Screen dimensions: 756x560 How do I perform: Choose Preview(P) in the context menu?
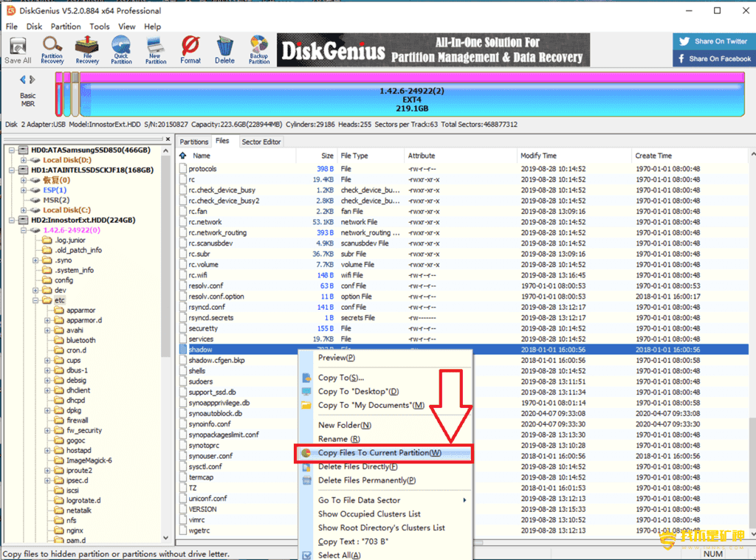point(337,358)
